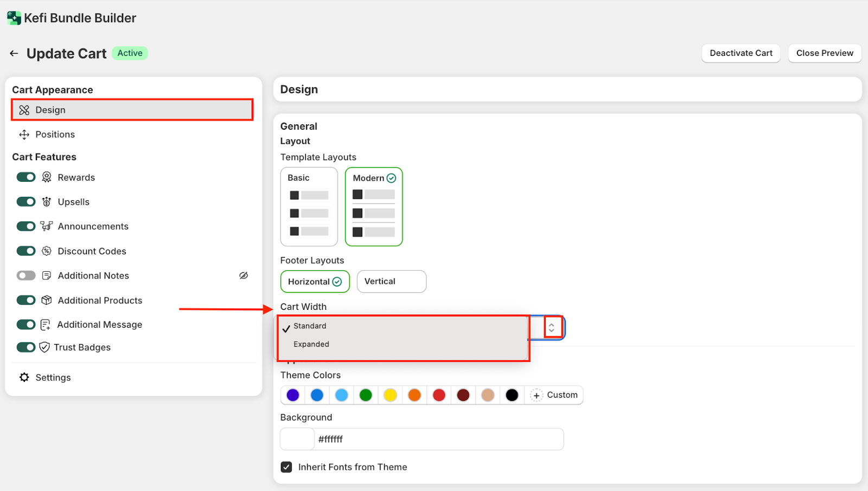Click the Upsells icon in Cart Features
This screenshot has height=491, width=868.
[47, 202]
